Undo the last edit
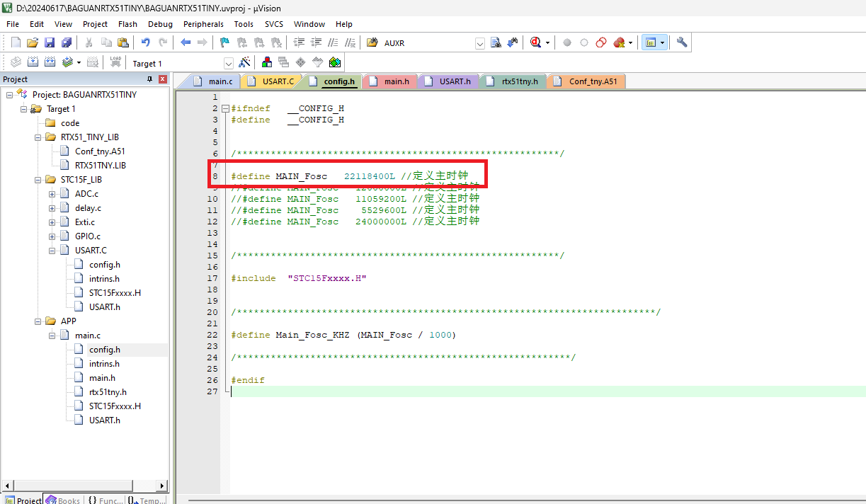866x504 pixels. tap(146, 42)
